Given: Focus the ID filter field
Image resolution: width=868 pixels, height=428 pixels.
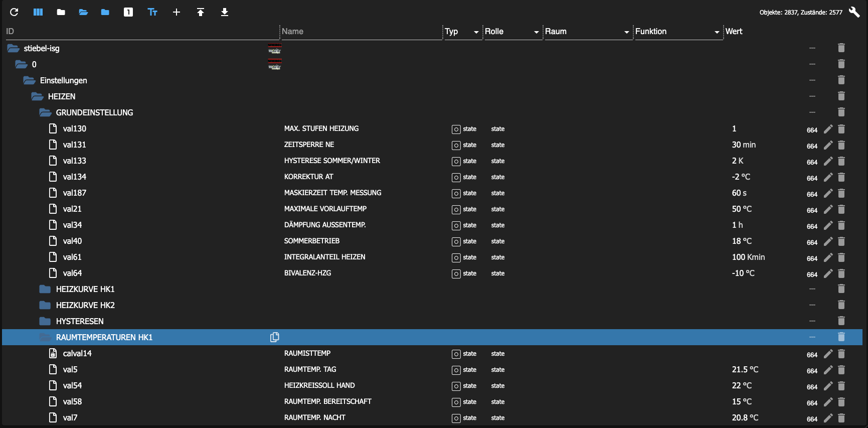Looking at the screenshot, I should 141,32.
